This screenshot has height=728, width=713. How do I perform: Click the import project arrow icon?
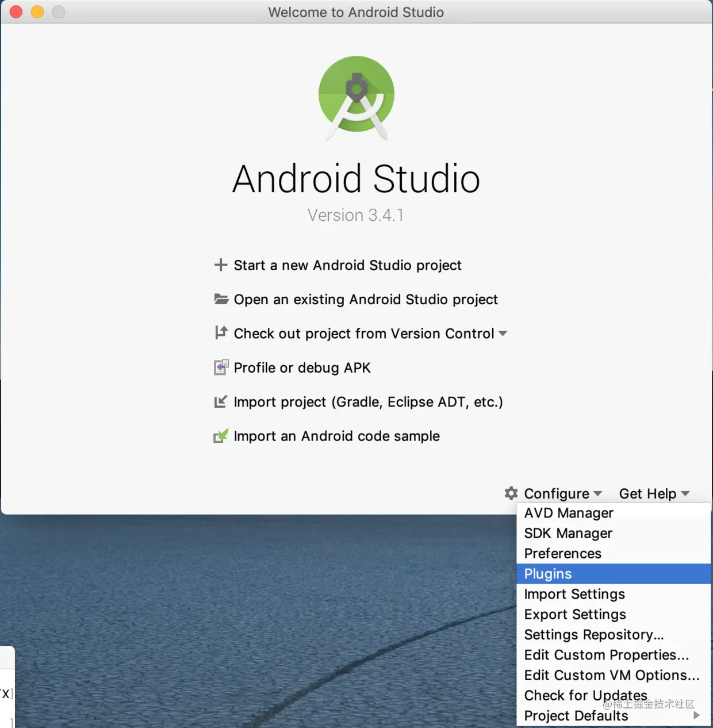click(x=221, y=402)
